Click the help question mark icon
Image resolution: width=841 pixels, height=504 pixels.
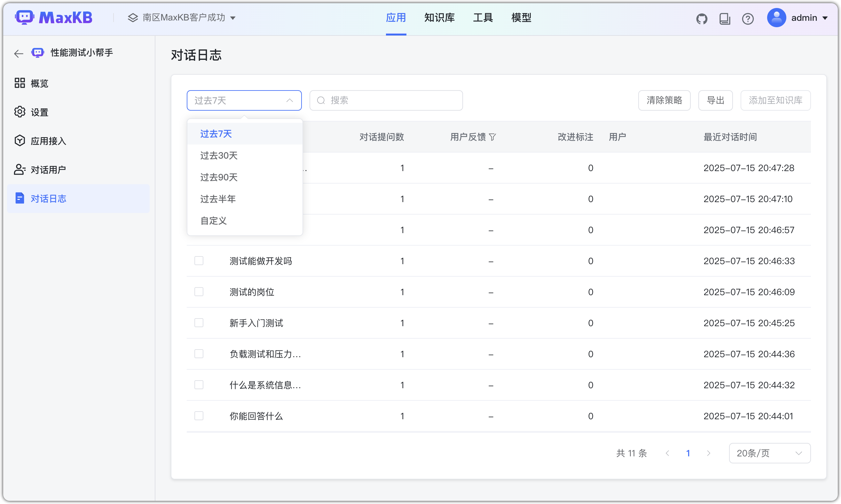pyautogui.click(x=748, y=18)
